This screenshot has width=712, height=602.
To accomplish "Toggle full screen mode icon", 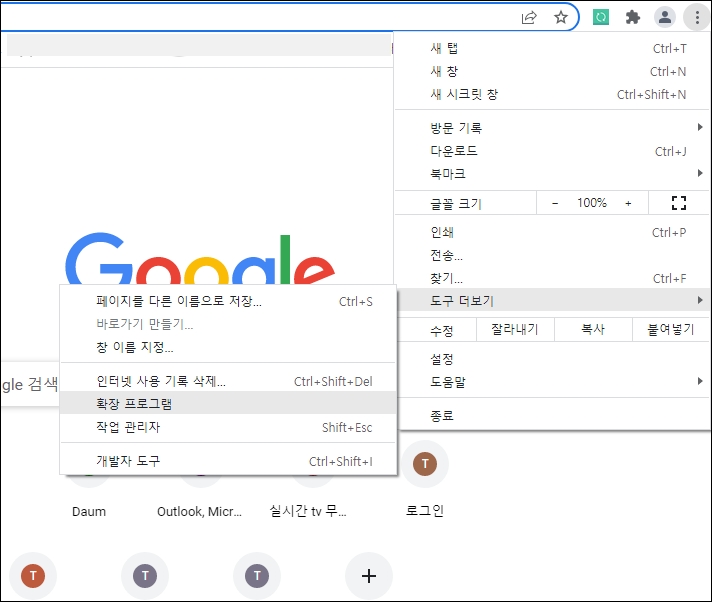I will 679,203.
